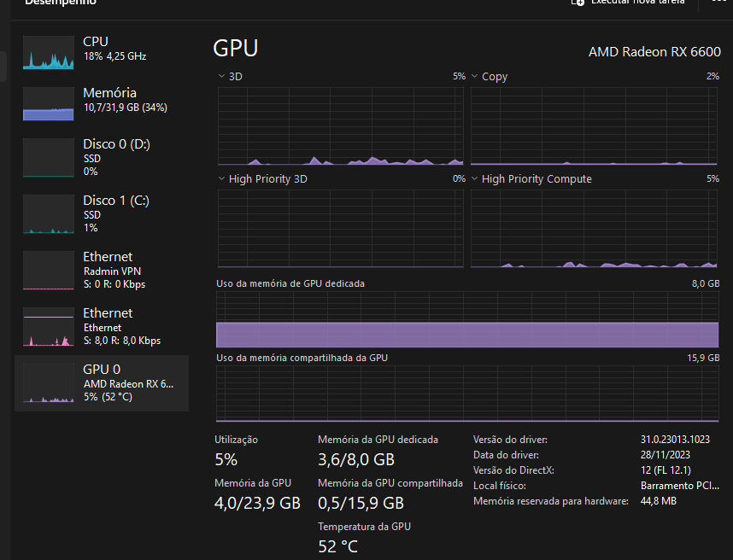This screenshot has width=733, height=560.
Task: Click the AMD Radeon RX 6600 title
Action: click(x=654, y=52)
